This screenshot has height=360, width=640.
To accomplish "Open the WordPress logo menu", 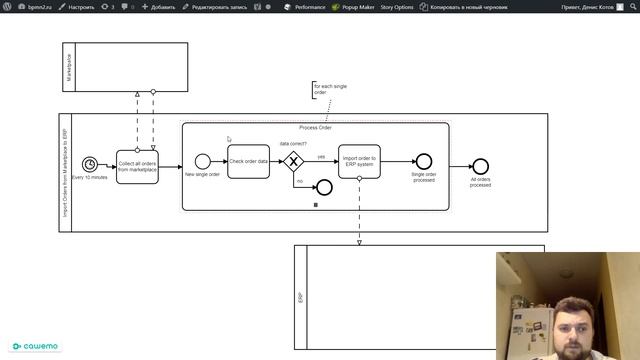I will coord(7,7).
